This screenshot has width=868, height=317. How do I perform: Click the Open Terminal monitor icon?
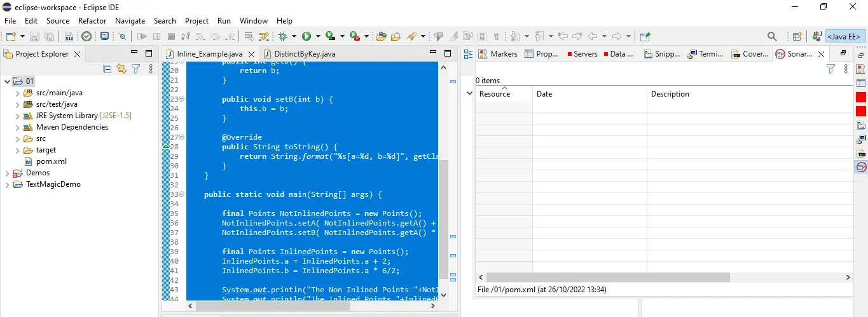coord(105,37)
